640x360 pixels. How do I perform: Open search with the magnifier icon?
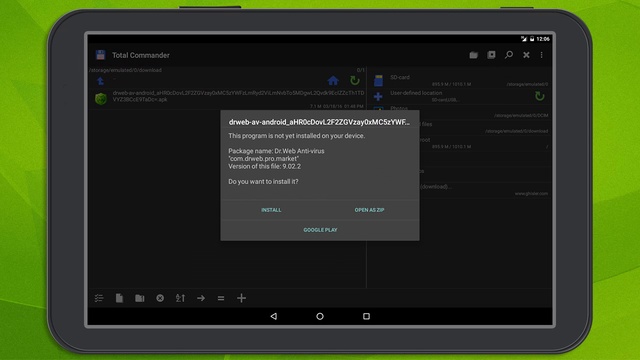509,55
